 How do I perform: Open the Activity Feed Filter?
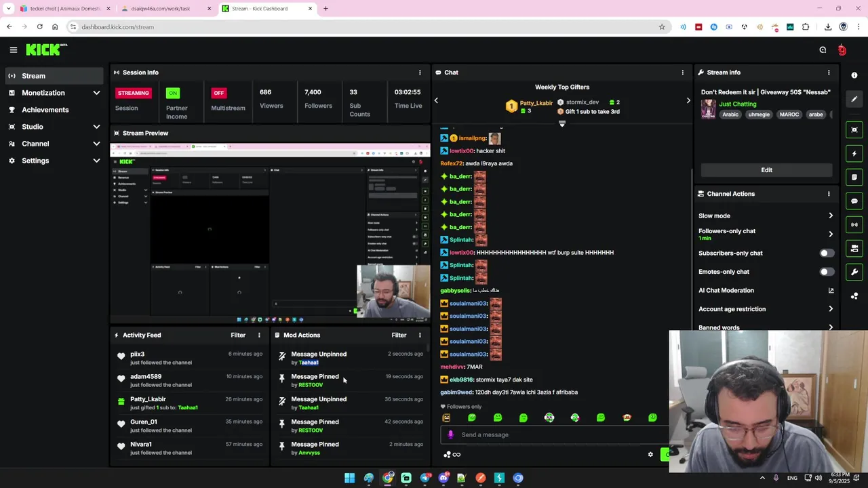tap(238, 335)
